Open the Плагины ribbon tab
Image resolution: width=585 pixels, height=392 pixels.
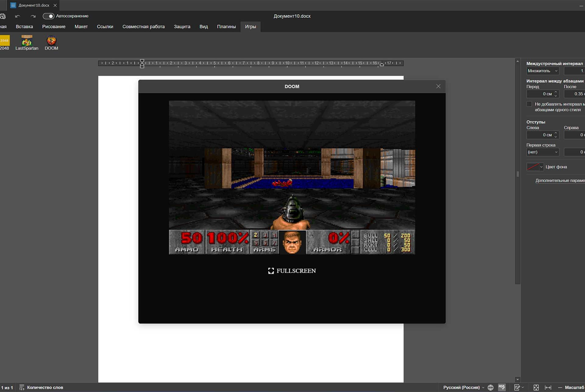(226, 26)
